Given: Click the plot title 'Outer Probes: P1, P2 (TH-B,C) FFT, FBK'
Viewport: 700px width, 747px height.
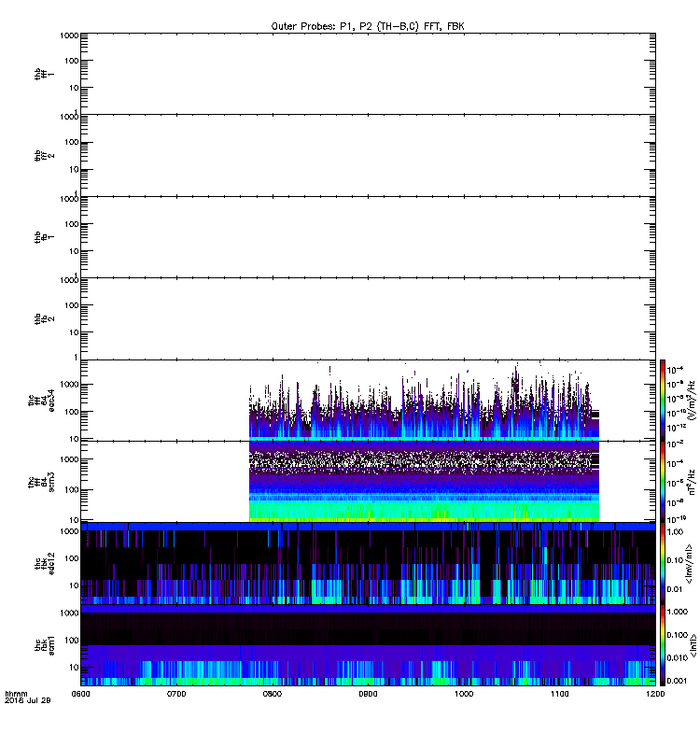Looking at the screenshot, I should [x=368, y=26].
